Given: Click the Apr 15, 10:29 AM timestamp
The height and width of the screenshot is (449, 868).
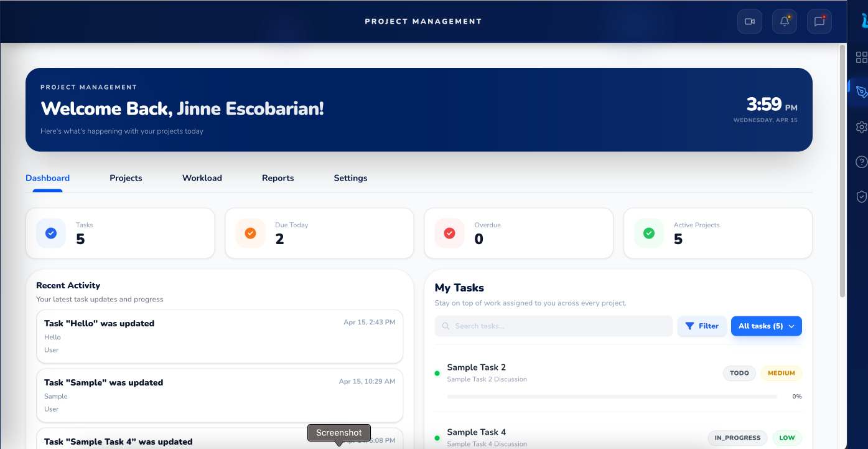Looking at the screenshot, I should (x=367, y=381).
